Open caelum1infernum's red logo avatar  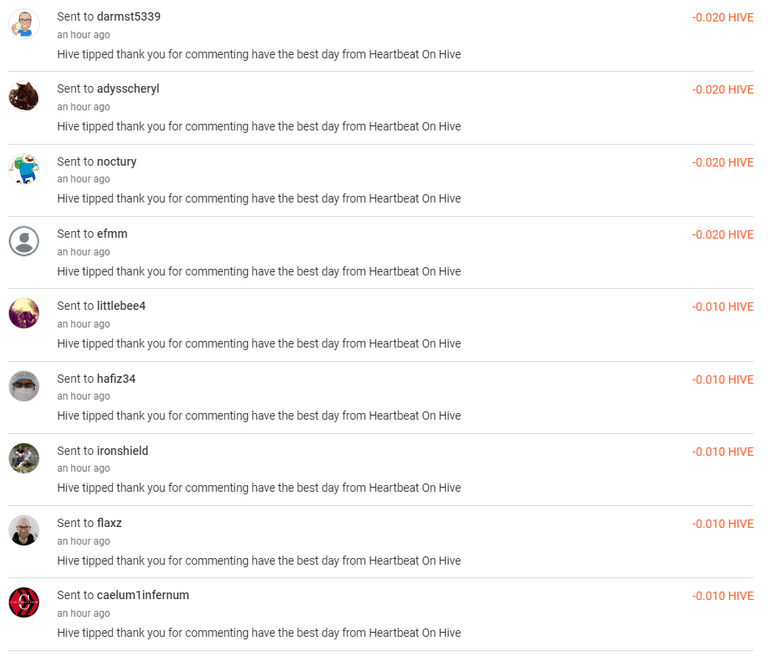pyautogui.click(x=24, y=603)
